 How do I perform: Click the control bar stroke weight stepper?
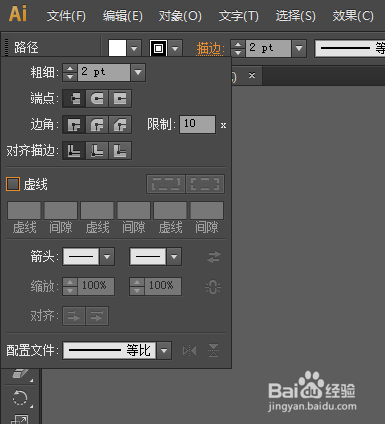coord(238,48)
